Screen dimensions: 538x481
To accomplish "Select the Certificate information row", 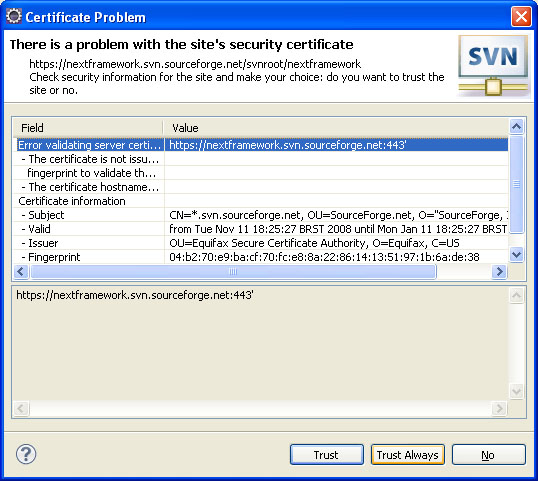I will [261, 201].
